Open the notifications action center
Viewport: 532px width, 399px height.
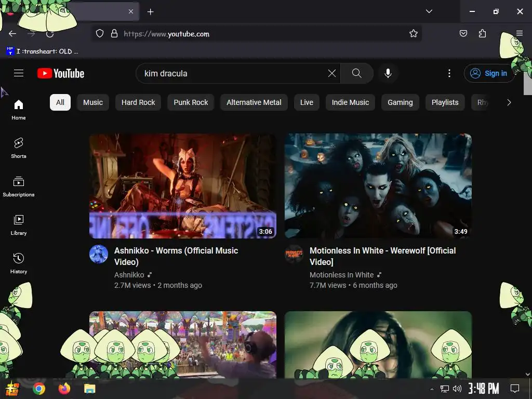point(515,389)
